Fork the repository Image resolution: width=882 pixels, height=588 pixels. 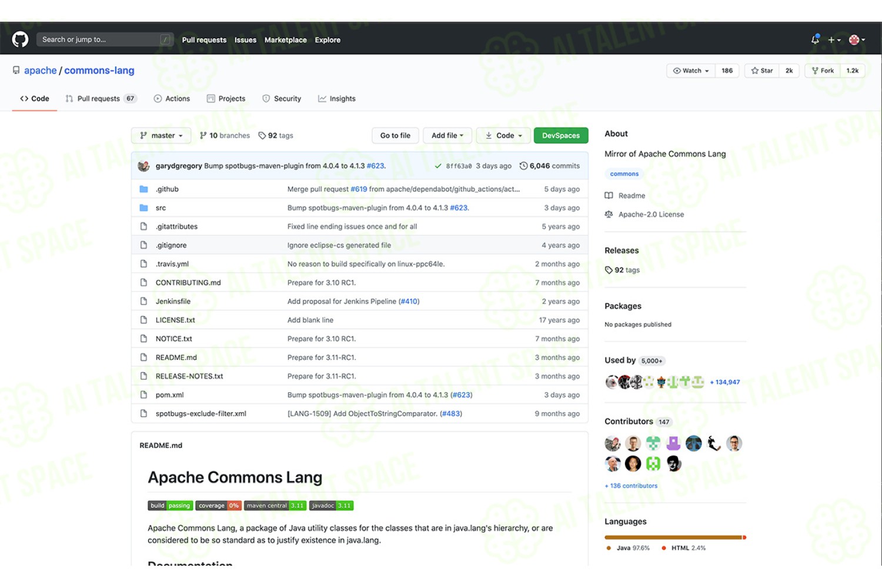click(823, 71)
